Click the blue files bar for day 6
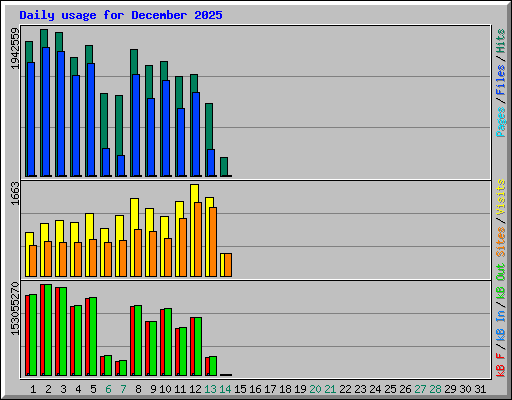 106,162
